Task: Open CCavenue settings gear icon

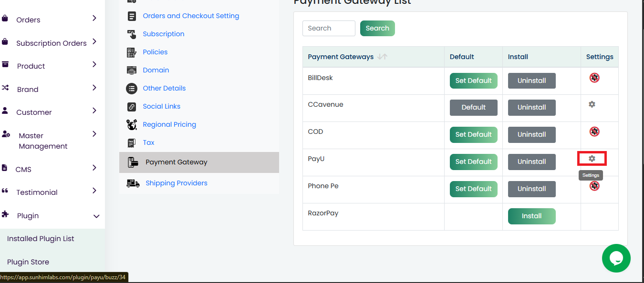Action: click(592, 104)
